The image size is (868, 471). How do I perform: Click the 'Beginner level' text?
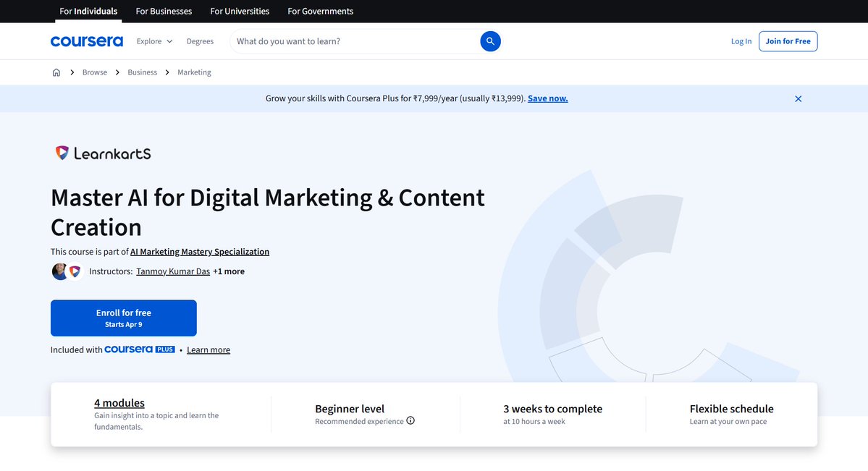[x=350, y=409]
